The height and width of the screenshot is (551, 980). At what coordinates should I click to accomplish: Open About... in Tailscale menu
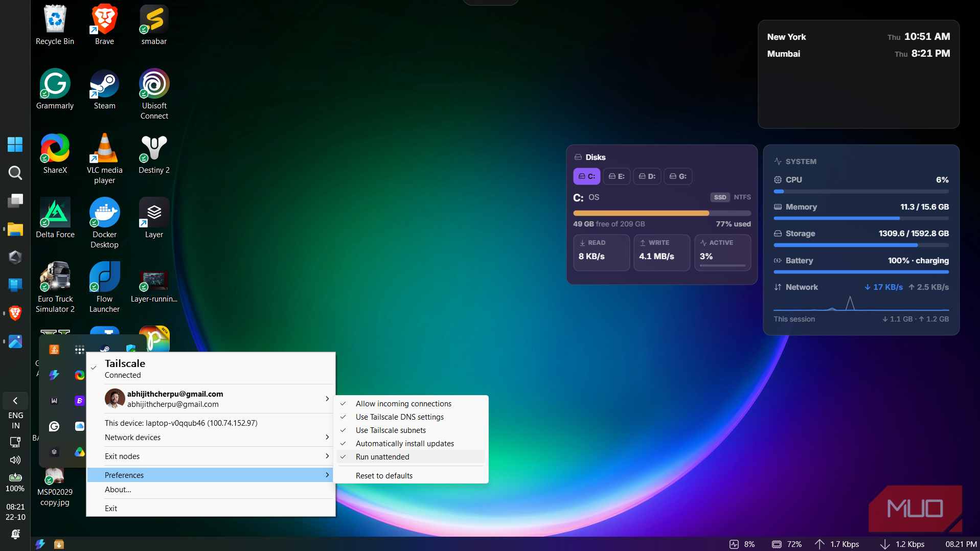pyautogui.click(x=211, y=490)
